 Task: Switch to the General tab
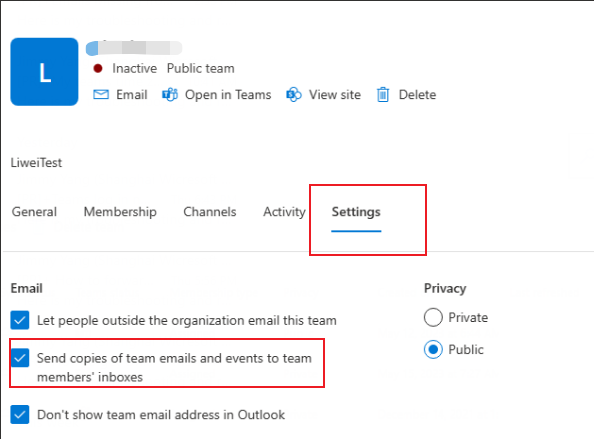[x=34, y=212]
